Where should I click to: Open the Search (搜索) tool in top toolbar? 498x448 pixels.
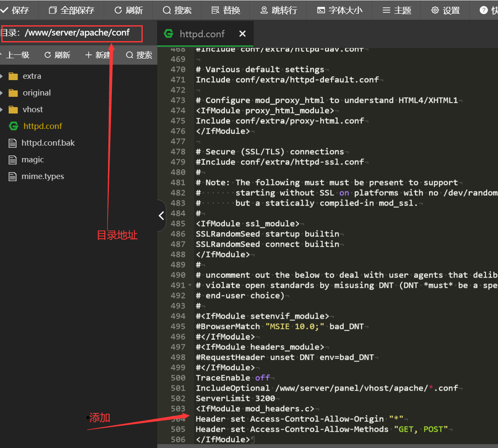point(177,10)
